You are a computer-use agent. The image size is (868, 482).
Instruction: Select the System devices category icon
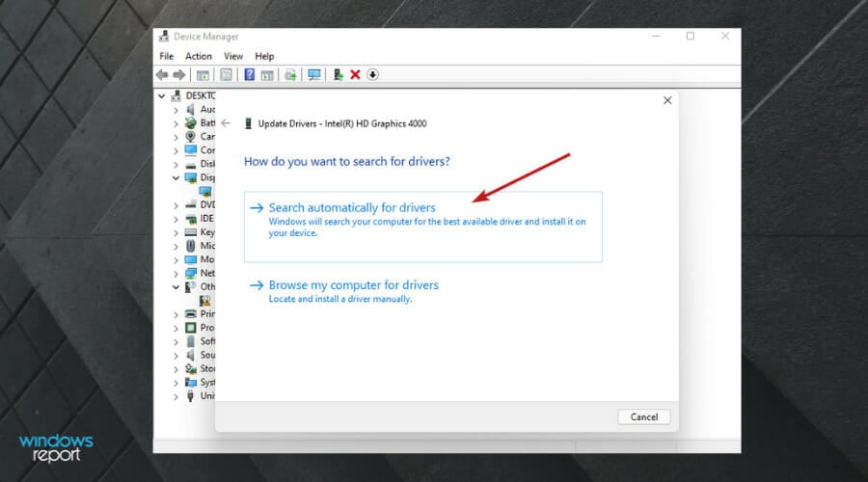[190, 383]
